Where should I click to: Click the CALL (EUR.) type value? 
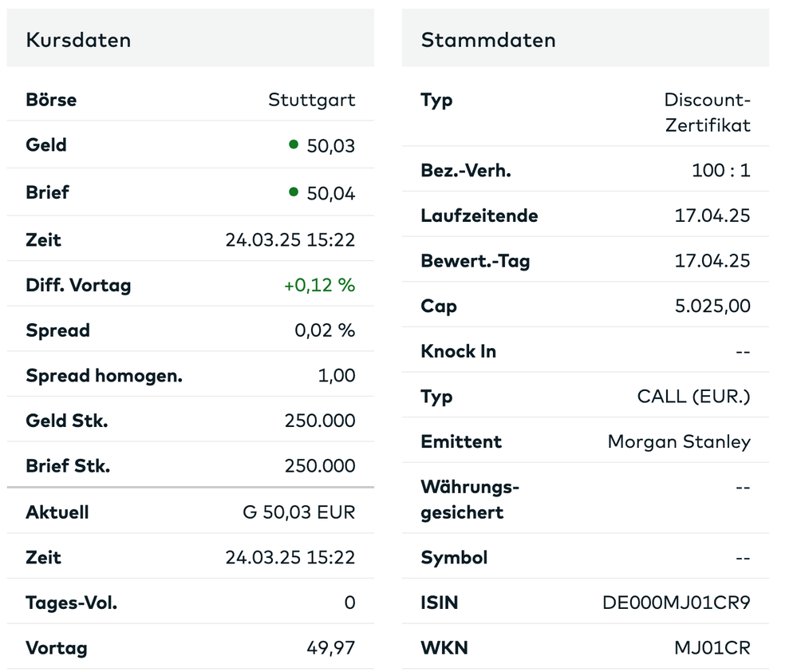click(694, 397)
